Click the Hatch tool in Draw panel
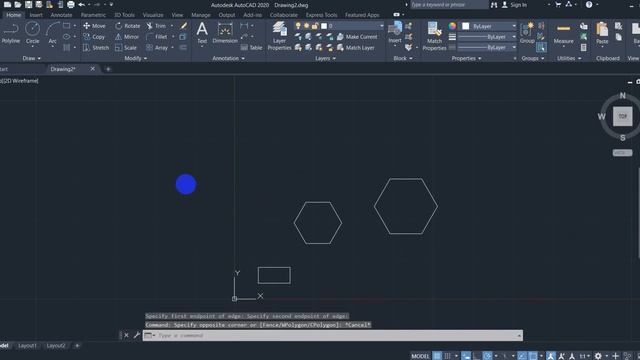The image size is (640, 360). pyautogui.click(x=67, y=48)
